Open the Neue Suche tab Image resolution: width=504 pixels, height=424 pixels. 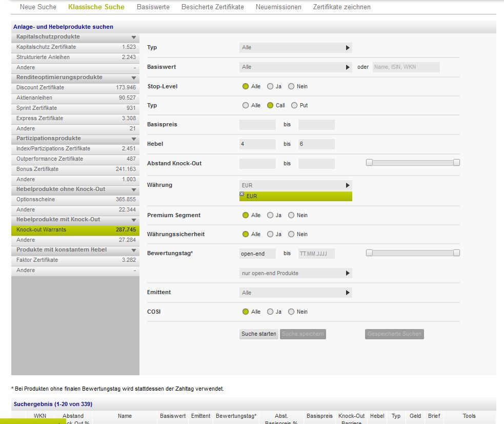[x=38, y=7]
